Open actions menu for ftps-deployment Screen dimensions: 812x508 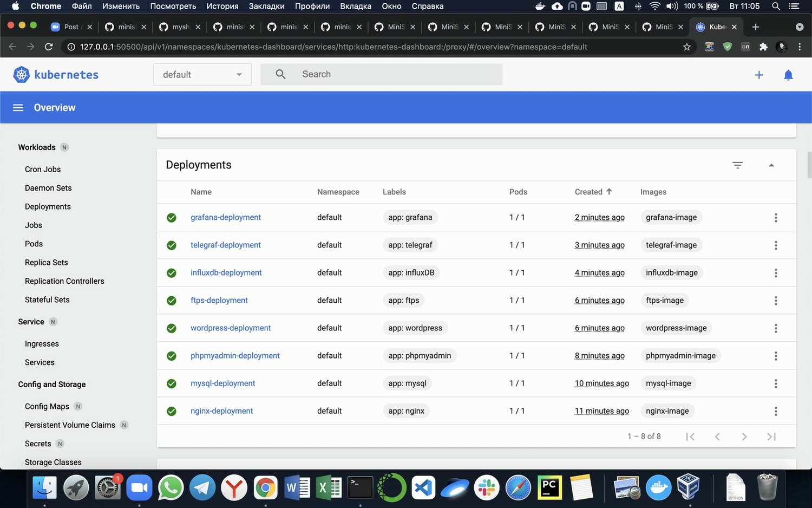click(x=776, y=301)
